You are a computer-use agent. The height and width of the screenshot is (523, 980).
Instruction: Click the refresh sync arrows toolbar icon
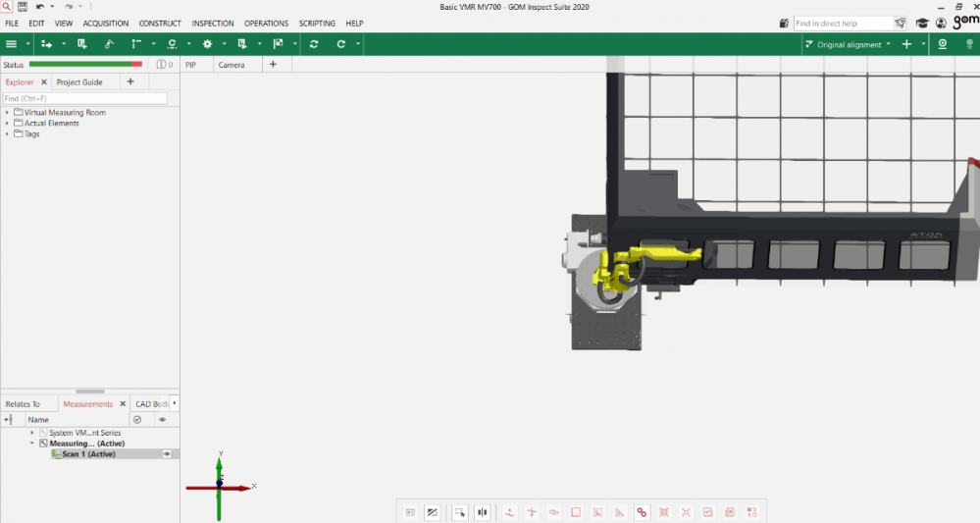point(314,44)
